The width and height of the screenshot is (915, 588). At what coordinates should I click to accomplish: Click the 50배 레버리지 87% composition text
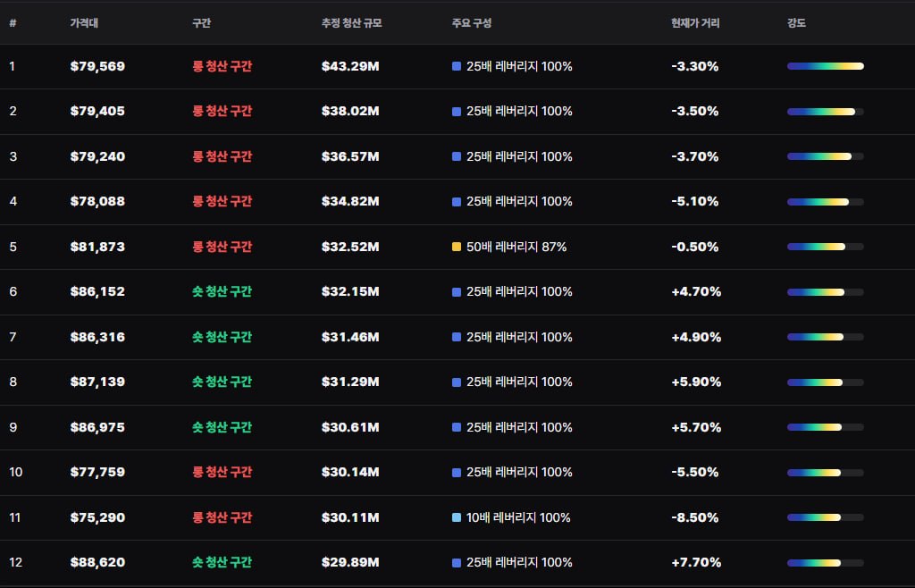[516, 247]
